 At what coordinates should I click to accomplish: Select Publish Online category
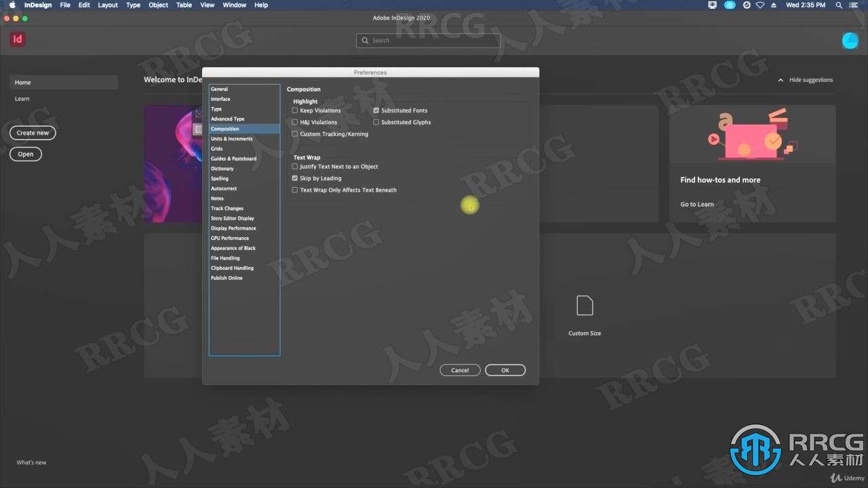[x=244, y=278]
